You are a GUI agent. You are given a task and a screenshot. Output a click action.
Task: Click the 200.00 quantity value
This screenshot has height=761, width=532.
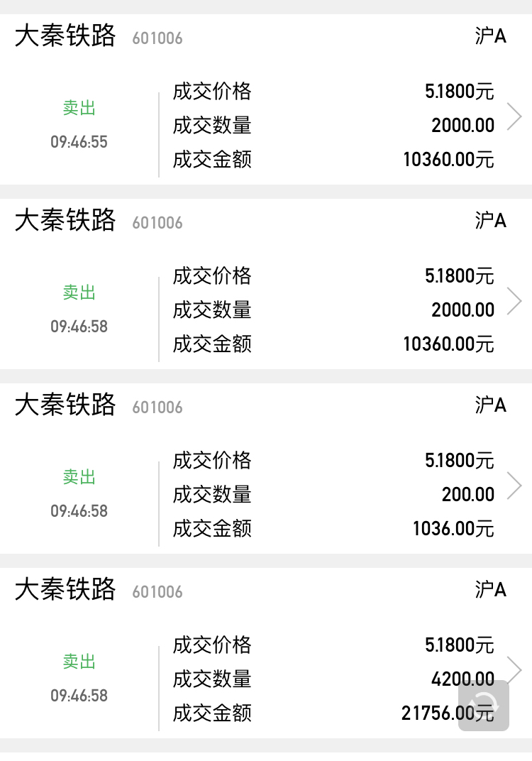click(467, 494)
